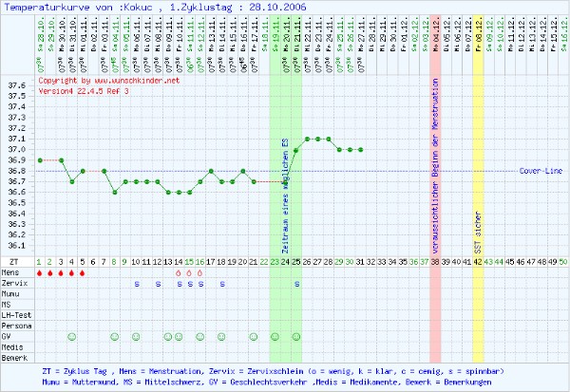Image resolution: width=570 pixels, height=392 pixels.
Task: Click the last temperature point on day 31
Action: pyautogui.click(x=361, y=150)
